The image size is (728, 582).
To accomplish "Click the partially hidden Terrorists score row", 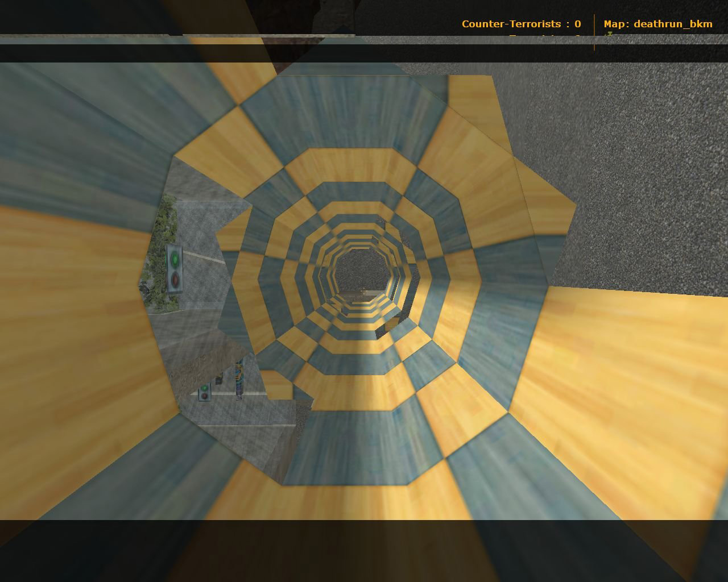I will tap(544, 36).
